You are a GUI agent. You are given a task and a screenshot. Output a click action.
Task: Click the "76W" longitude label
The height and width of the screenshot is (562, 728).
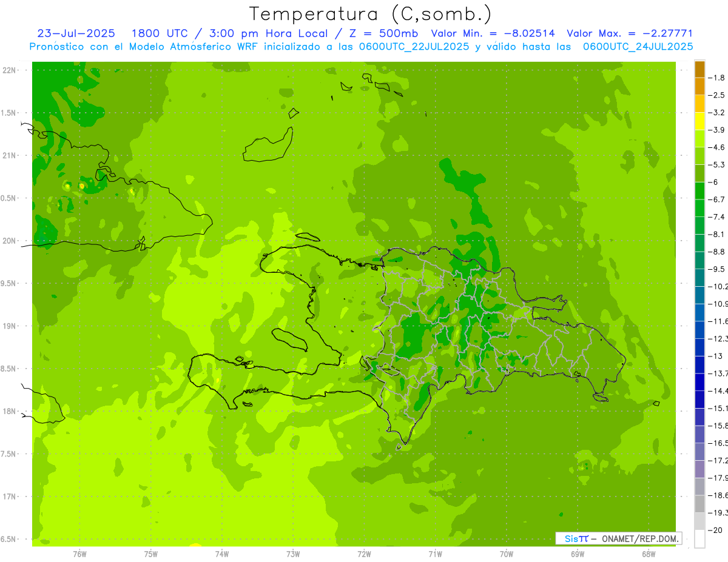pyautogui.click(x=79, y=554)
